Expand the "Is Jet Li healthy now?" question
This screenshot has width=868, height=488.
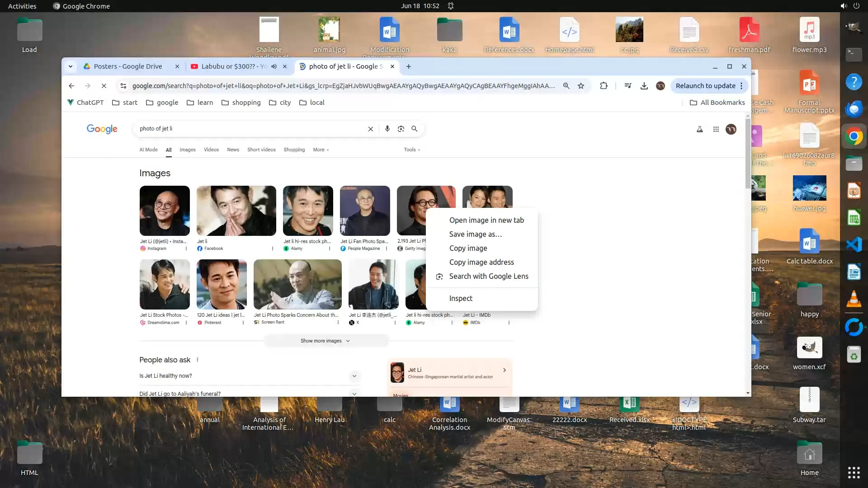(x=354, y=376)
